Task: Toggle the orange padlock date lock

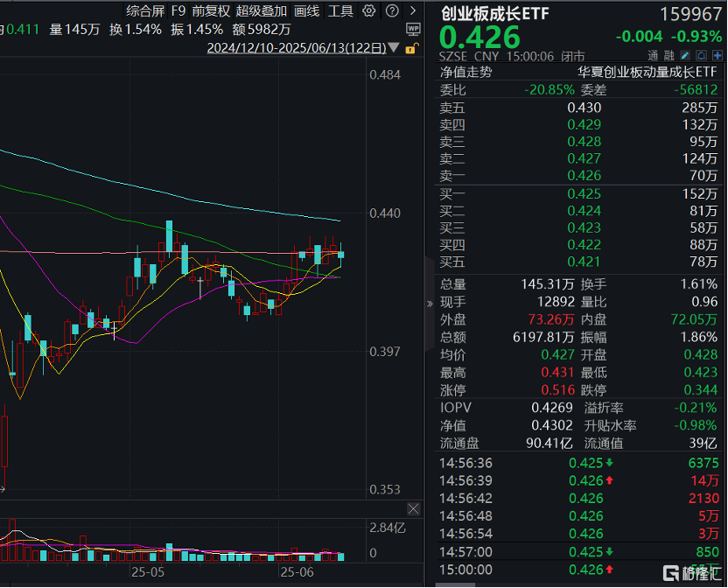Action: coord(411,48)
